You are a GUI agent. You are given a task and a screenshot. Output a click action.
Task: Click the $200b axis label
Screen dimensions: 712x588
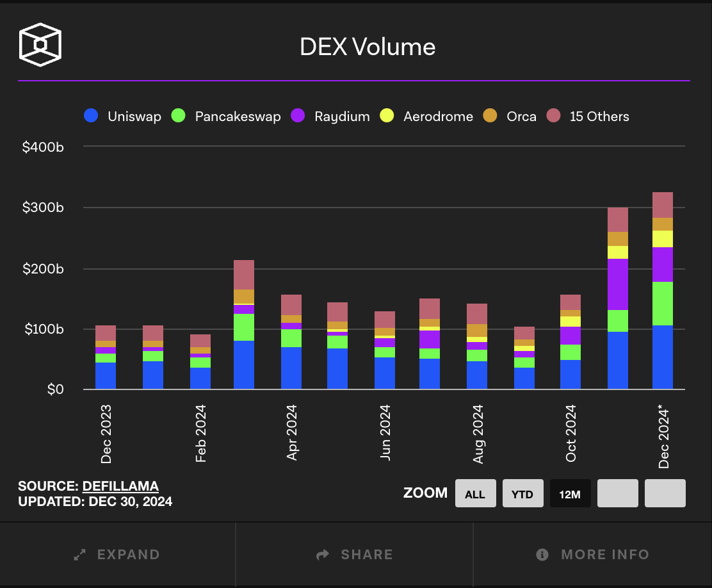[x=43, y=268]
